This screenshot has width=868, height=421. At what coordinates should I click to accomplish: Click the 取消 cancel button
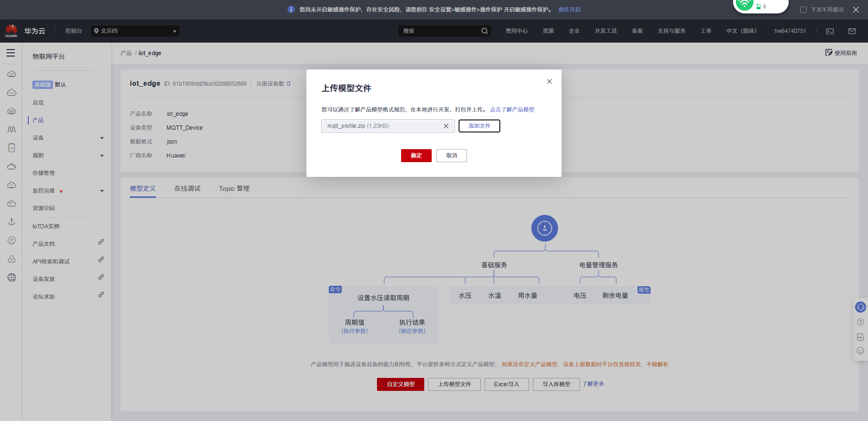pyautogui.click(x=452, y=156)
